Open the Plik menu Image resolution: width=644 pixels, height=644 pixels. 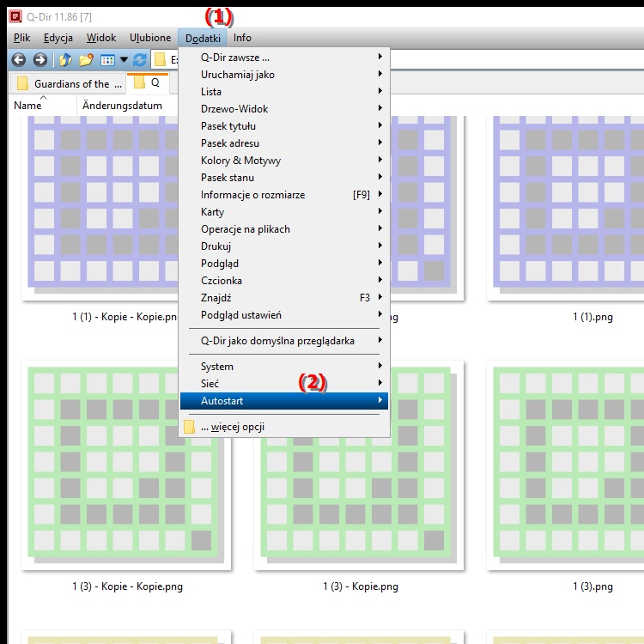pyautogui.click(x=21, y=38)
